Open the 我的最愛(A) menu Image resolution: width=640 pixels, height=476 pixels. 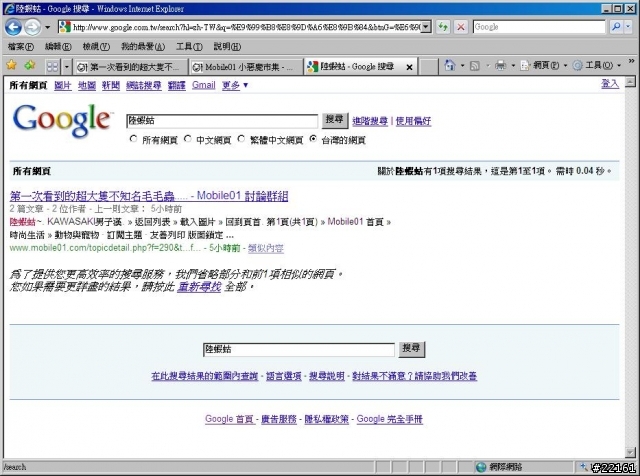point(143,47)
